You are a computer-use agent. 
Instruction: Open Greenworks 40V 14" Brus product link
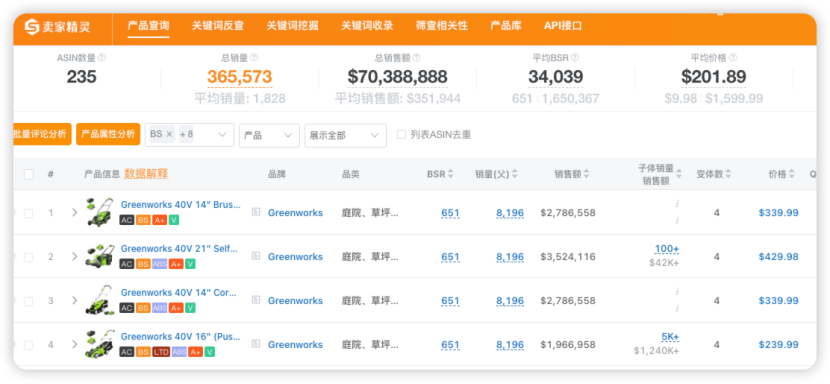[181, 204]
